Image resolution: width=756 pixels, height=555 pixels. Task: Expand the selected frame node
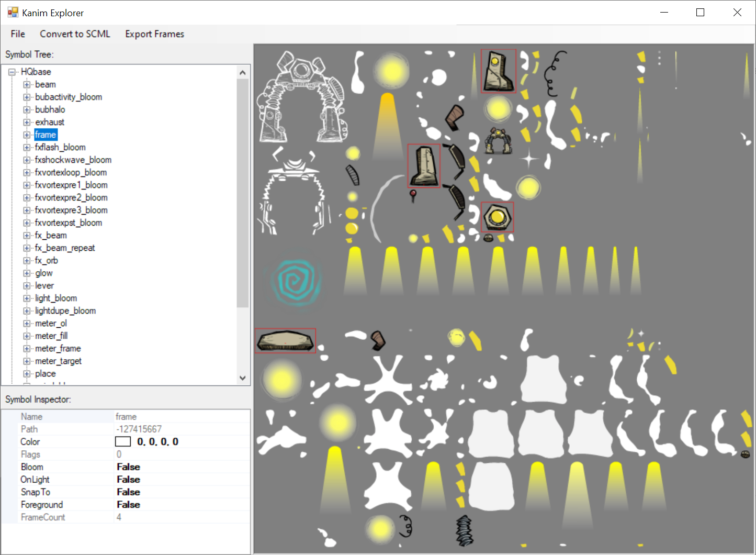coord(27,135)
